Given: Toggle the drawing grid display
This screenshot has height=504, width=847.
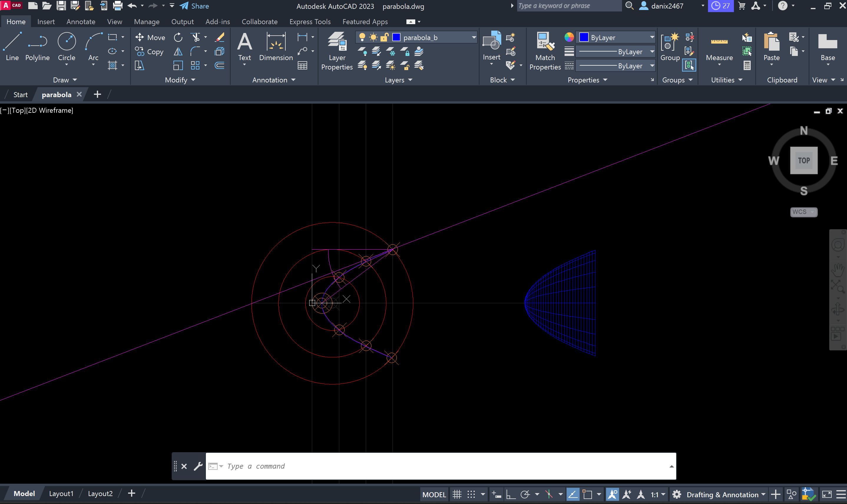Looking at the screenshot, I should (x=457, y=494).
